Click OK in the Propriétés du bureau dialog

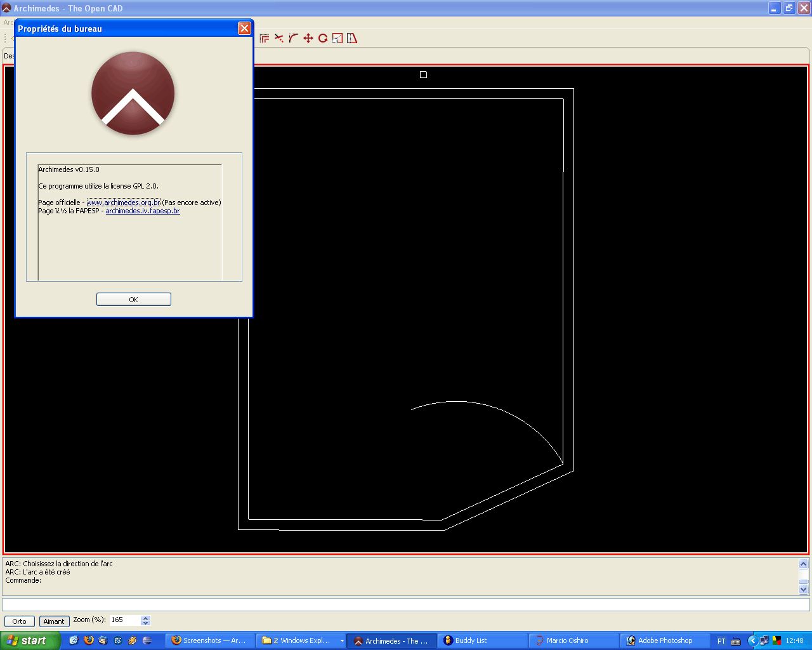[x=133, y=299]
